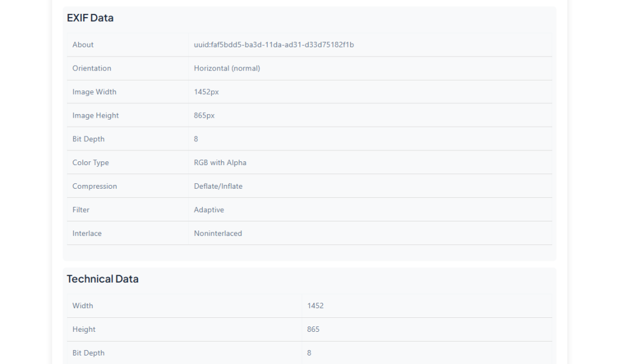Image resolution: width=622 pixels, height=364 pixels.
Task: Select the EXIF Bit Depth value 8
Action: click(x=196, y=139)
